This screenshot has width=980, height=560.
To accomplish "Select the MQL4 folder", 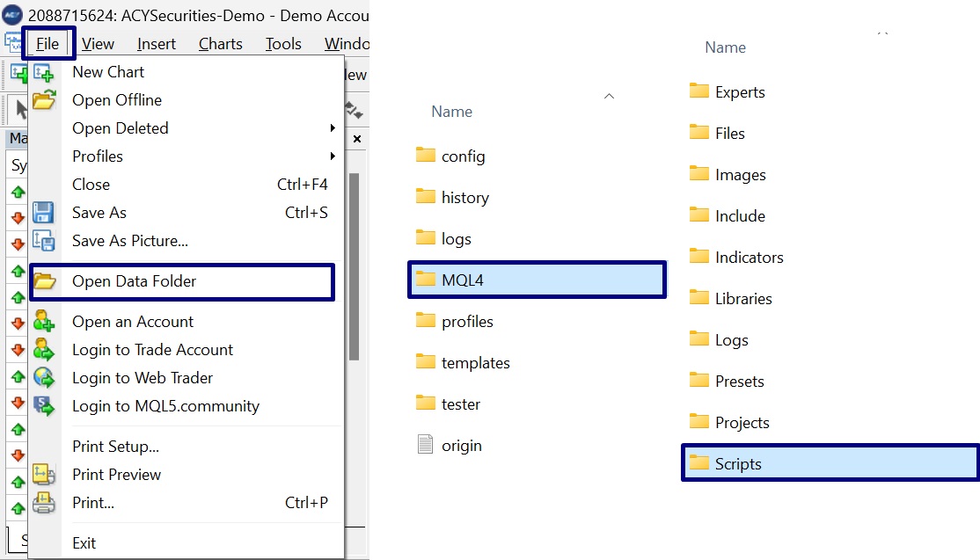I will click(463, 280).
